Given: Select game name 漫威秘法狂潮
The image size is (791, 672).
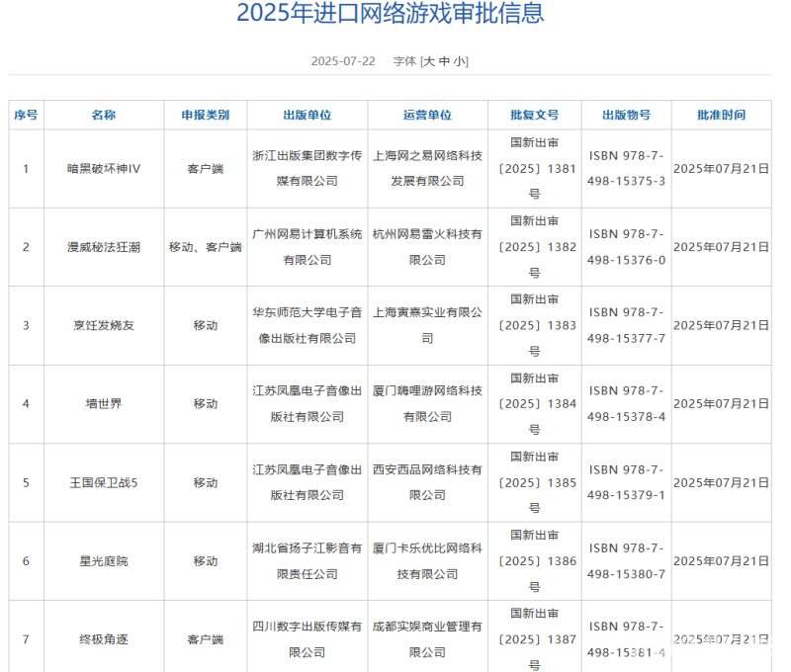Looking at the screenshot, I should point(104,247).
